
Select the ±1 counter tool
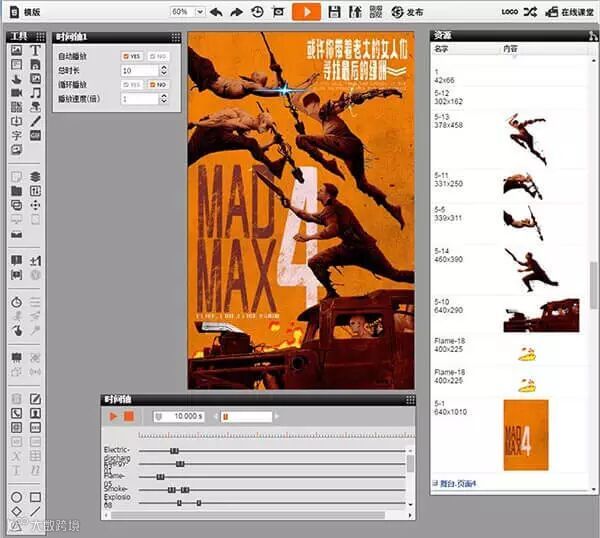[35, 261]
